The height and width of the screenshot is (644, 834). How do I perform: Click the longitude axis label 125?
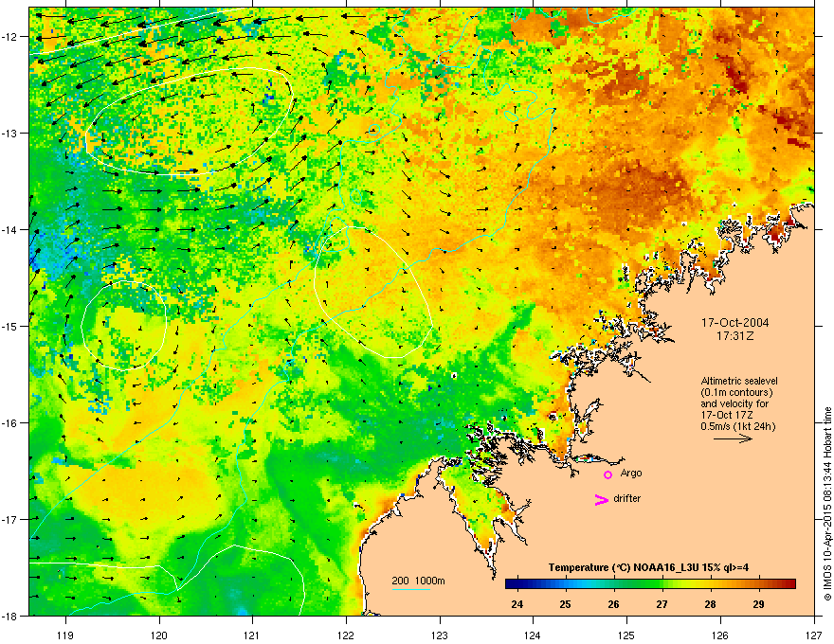(626, 635)
